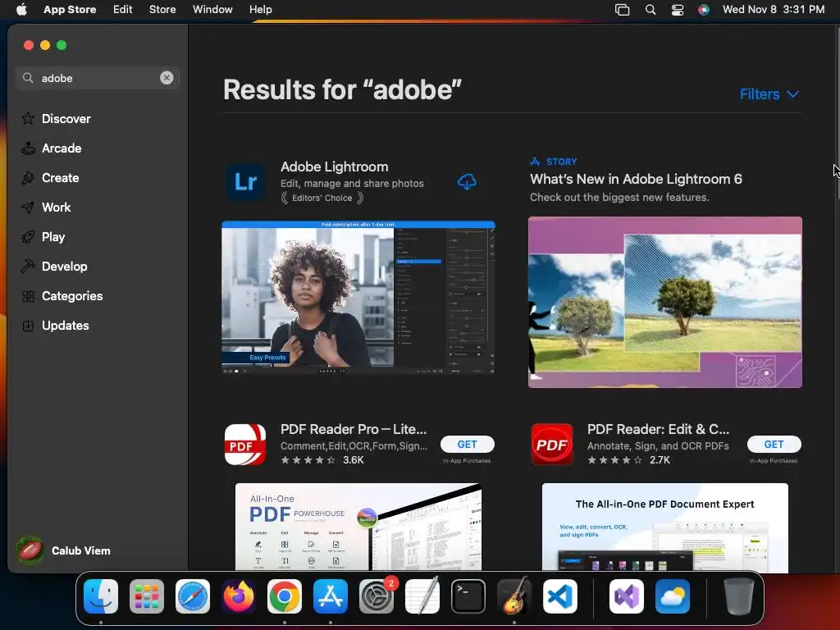Open TextEdit from the Dock
840x630 pixels.
click(x=422, y=596)
